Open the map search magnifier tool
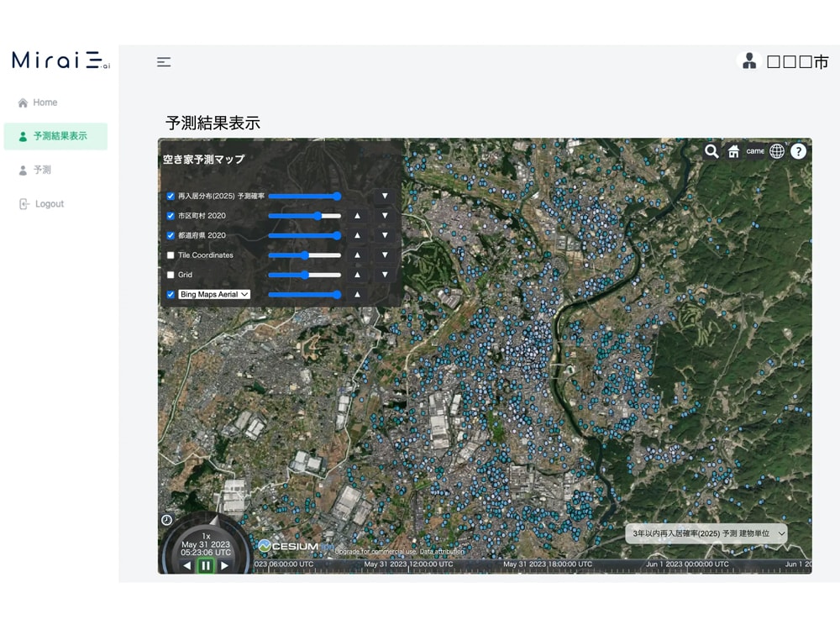Viewport: 840px width, 630px height. click(711, 151)
